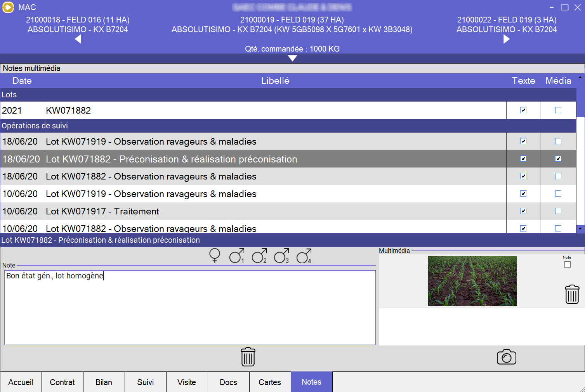This screenshot has height=392, width=585.
Task: Click Qté. commandée : 1000 KG text
Action: (292, 49)
